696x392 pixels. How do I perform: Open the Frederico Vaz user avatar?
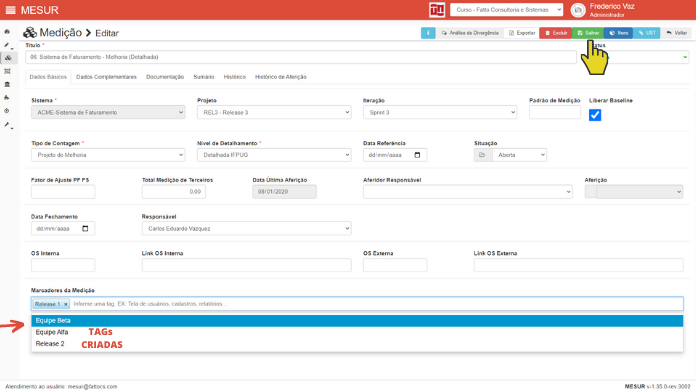(578, 10)
